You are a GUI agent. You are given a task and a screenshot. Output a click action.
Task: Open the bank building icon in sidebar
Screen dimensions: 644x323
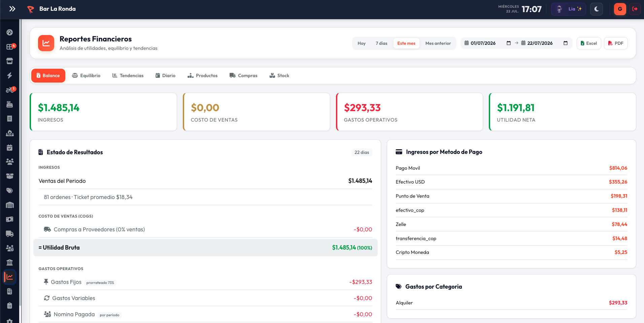click(x=10, y=262)
